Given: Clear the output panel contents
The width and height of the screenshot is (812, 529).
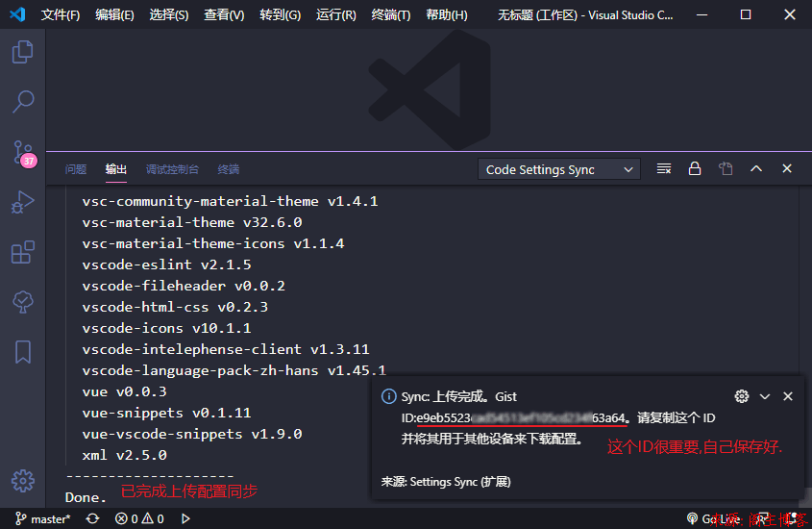Looking at the screenshot, I should [664, 169].
